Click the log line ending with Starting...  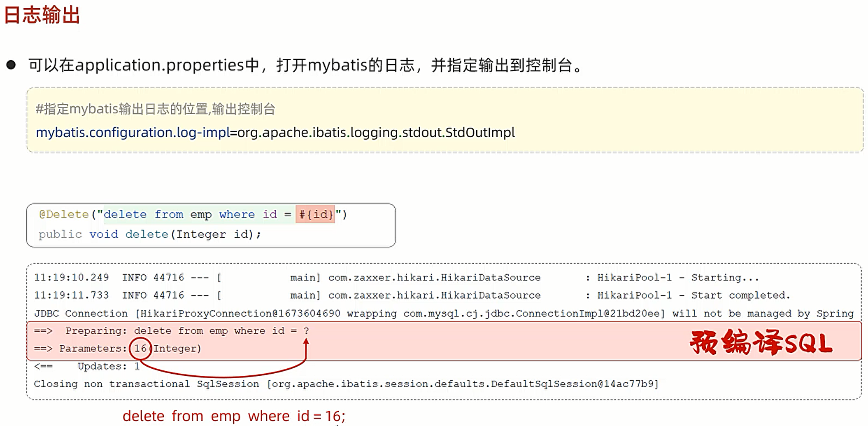pyautogui.click(x=396, y=278)
